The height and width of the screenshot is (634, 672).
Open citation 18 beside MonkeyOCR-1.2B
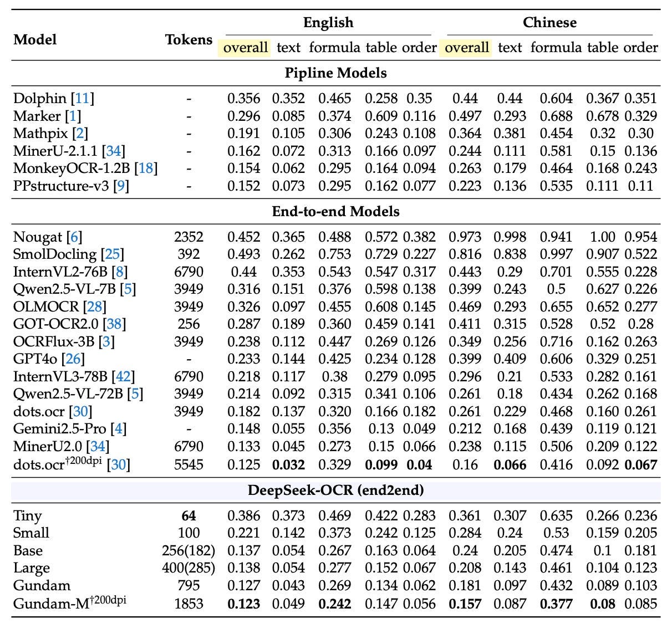click(x=146, y=168)
